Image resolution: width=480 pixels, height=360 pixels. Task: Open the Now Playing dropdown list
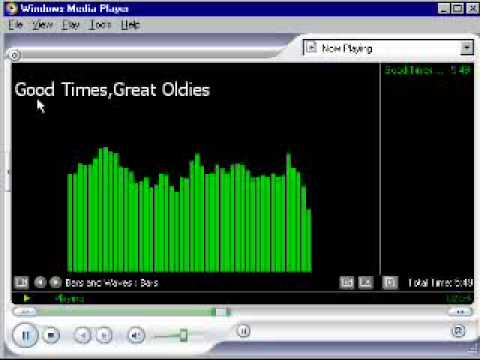(x=388, y=48)
